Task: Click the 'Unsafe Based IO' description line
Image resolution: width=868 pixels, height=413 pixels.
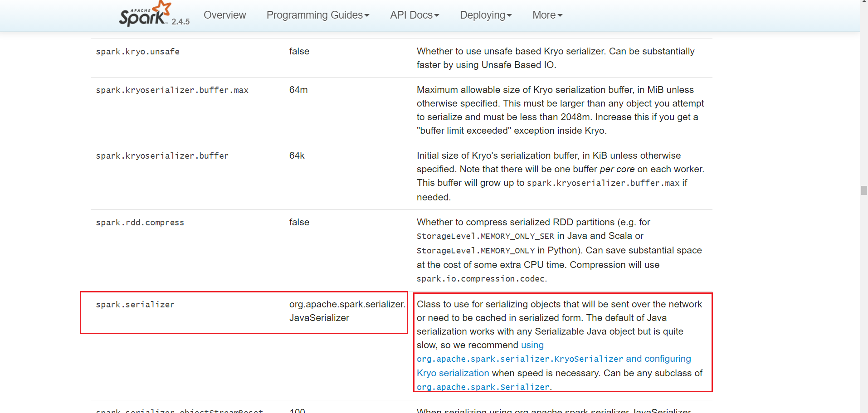Action: click(x=486, y=65)
